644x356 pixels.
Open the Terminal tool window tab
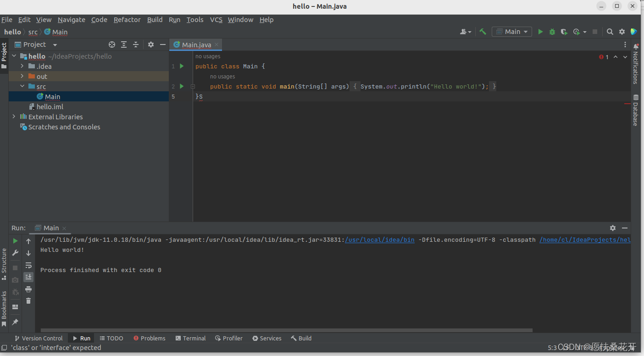click(x=190, y=338)
